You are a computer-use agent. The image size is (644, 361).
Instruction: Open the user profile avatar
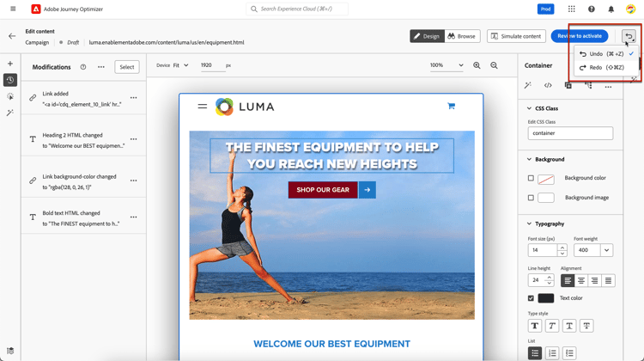pos(630,9)
